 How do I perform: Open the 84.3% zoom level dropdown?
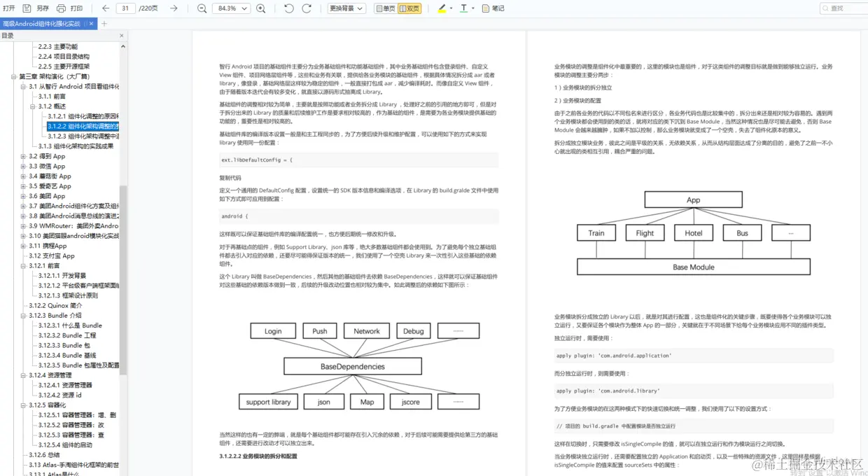click(x=232, y=8)
